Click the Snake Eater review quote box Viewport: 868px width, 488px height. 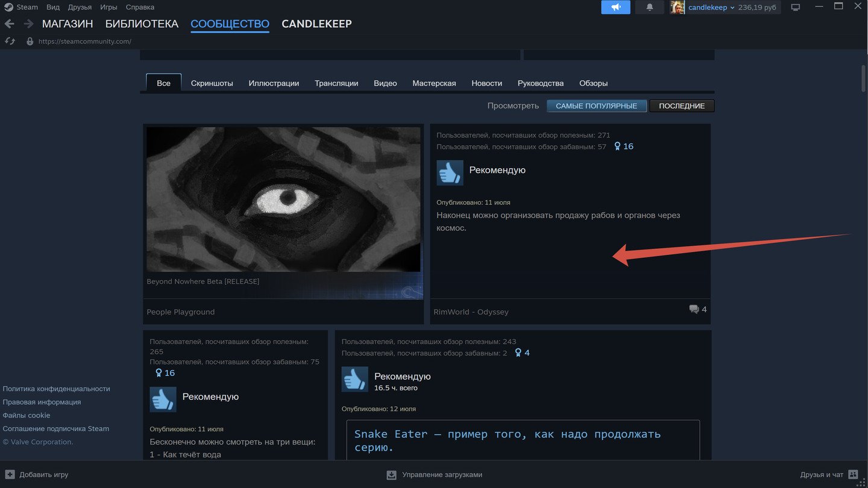tap(523, 440)
